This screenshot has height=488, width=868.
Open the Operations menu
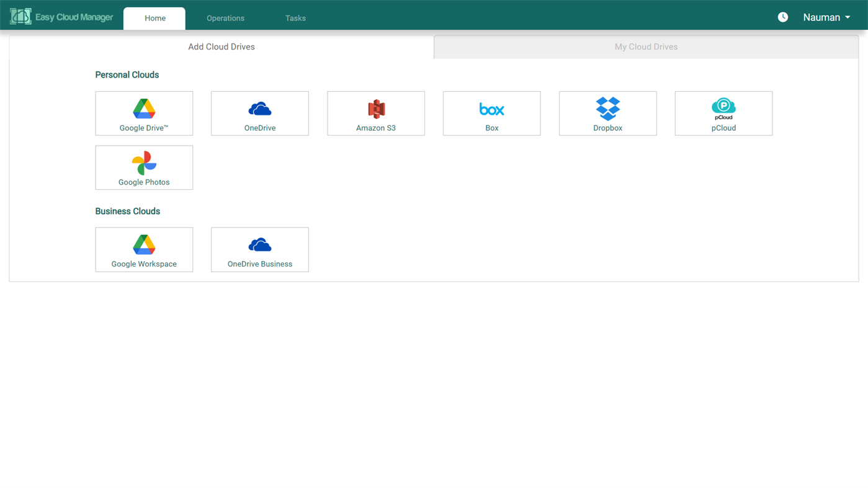pos(225,18)
